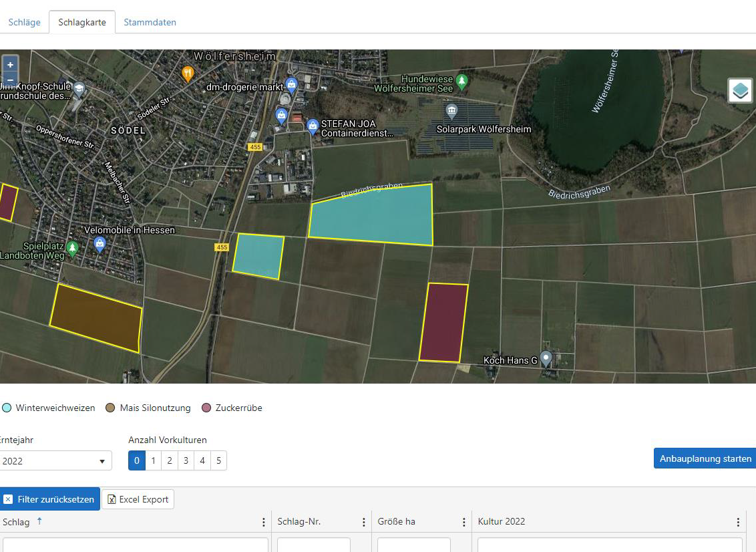Open the map layers switcher icon
Viewport: 756px width, 552px height.
[740, 90]
